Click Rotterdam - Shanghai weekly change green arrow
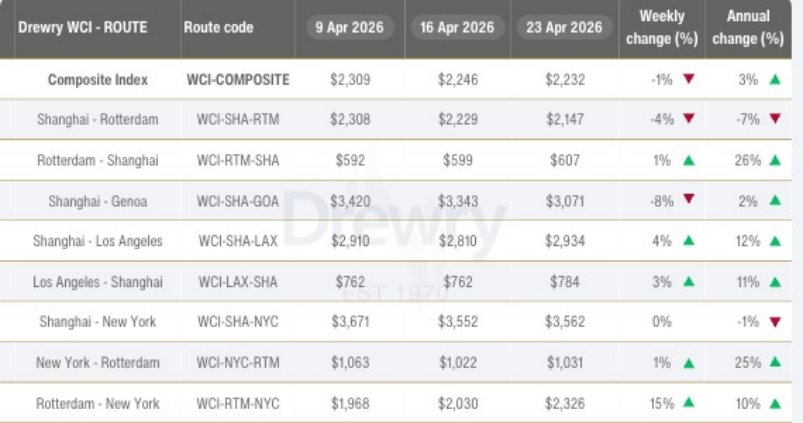 (688, 161)
